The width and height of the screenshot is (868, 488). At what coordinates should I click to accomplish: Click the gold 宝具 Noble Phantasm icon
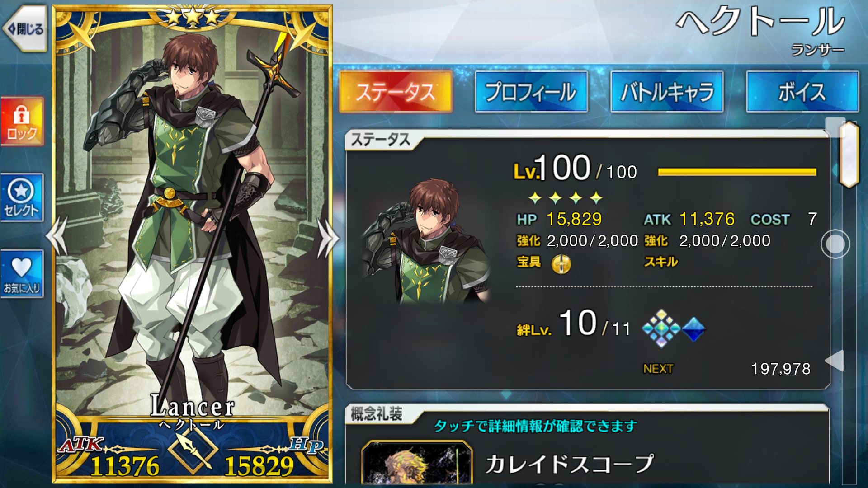[x=561, y=263]
